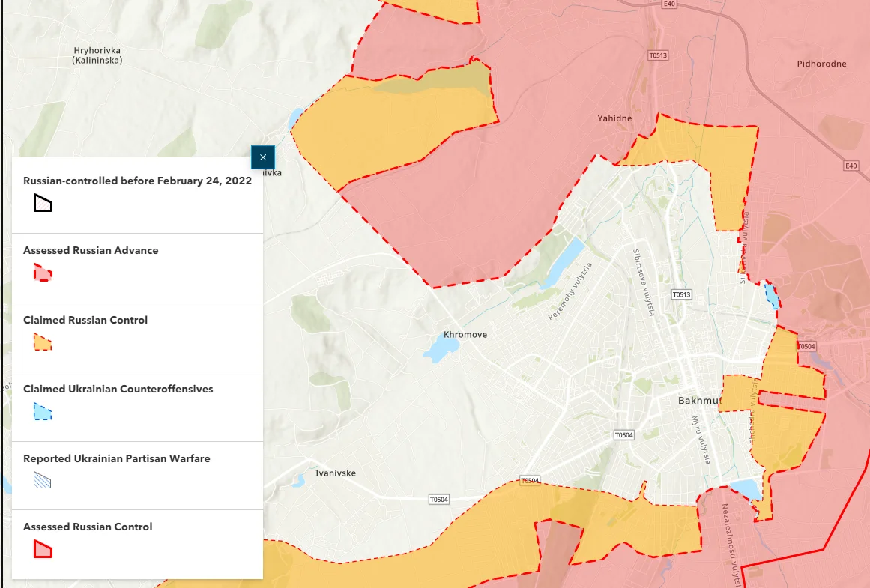Click the E40 road shield below Pidhorodne

(x=850, y=166)
